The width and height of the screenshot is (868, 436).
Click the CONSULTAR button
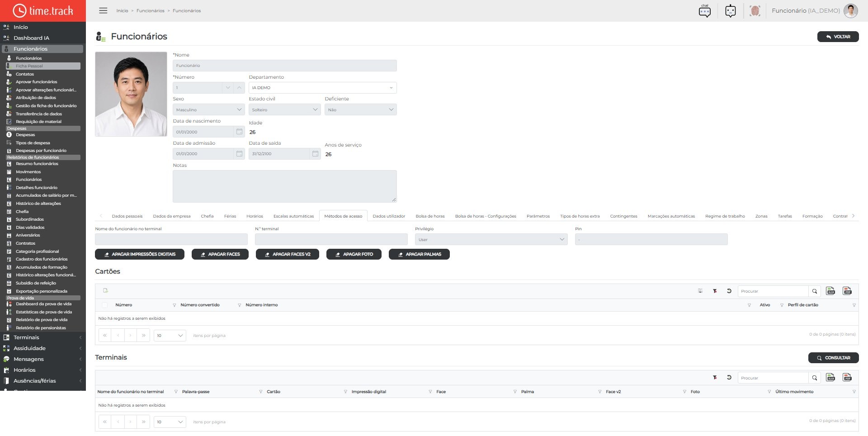point(834,358)
